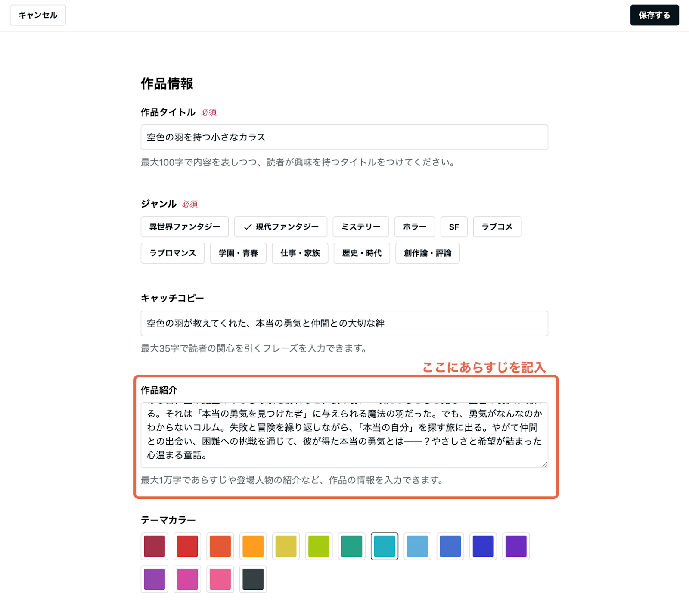Click the 最大1万字 synopsis hint text

(292, 480)
